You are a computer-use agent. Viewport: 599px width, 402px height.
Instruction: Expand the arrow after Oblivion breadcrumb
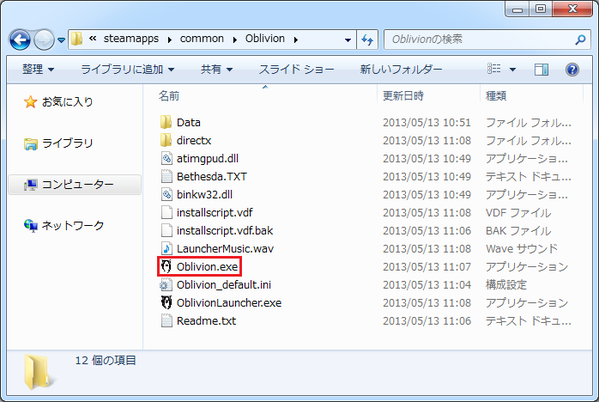[295, 39]
